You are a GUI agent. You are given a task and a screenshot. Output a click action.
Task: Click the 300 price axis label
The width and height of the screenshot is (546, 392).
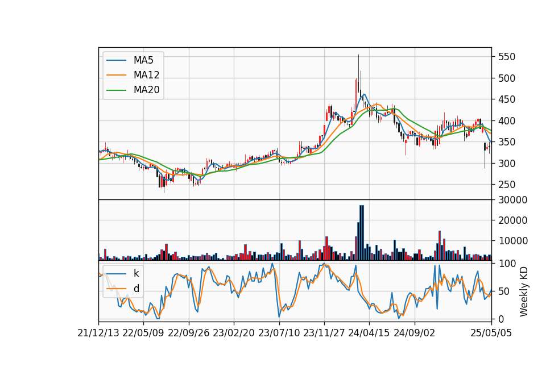[507, 163]
